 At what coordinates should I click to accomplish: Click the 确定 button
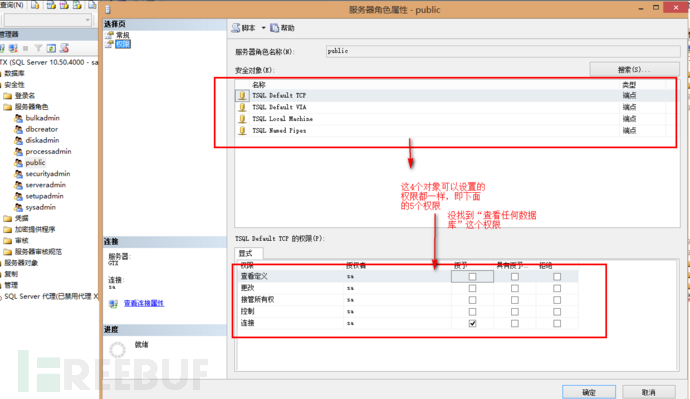(589, 392)
